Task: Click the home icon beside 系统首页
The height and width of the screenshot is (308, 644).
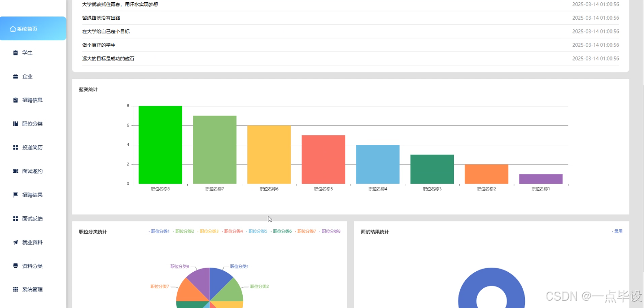Action: coord(13,29)
